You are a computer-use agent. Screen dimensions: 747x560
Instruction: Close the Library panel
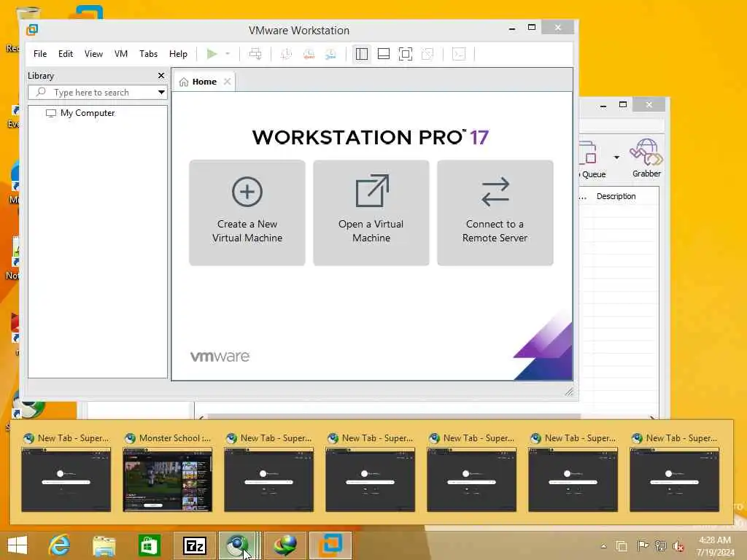point(161,75)
